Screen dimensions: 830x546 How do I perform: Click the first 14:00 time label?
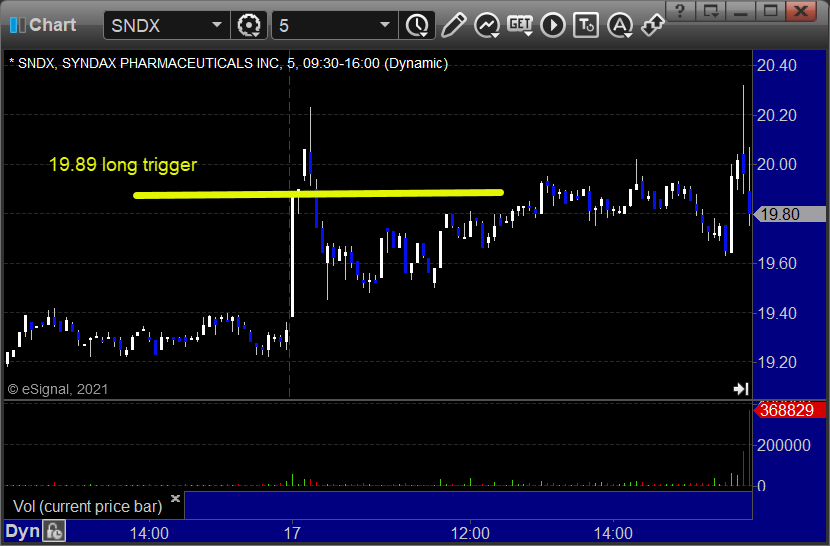pos(149,533)
